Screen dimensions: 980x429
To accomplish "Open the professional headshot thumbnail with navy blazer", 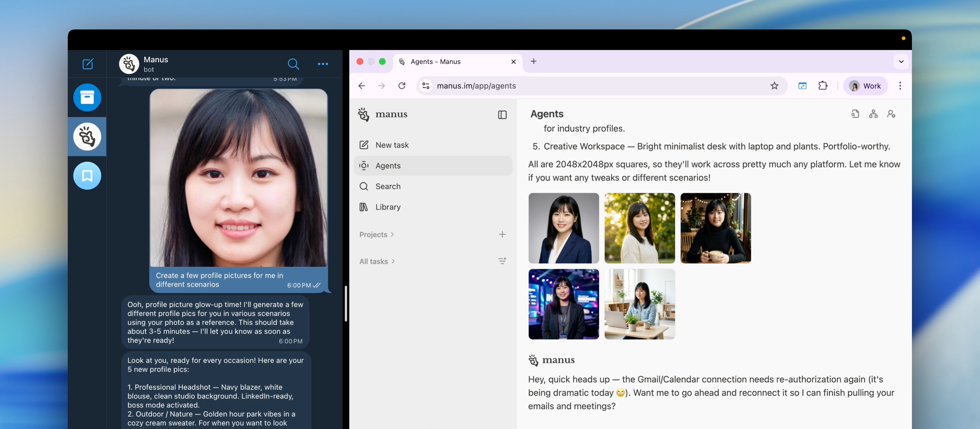I will click(563, 228).
